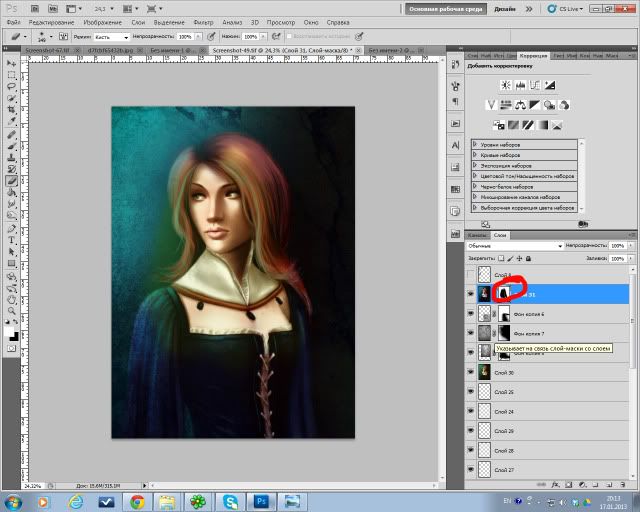
Task: Expand Кривые наборов presets
Action: click(475, 155)
